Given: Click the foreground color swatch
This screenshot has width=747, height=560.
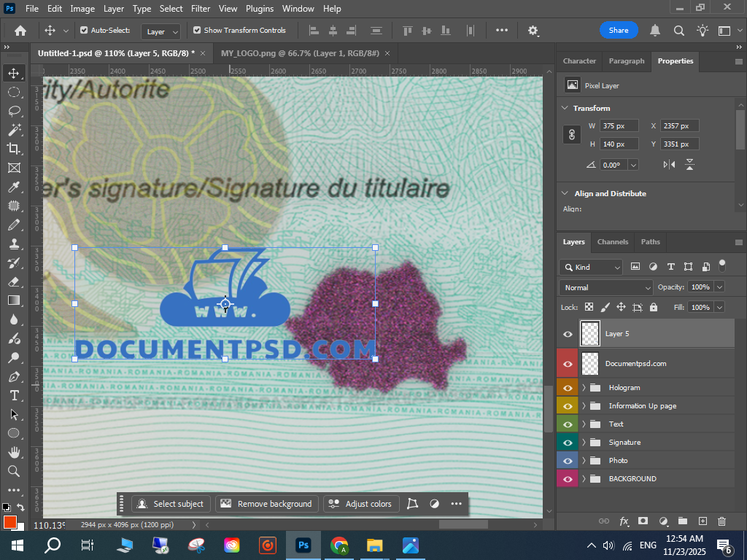Looking at the screenshot, I should (10, 521).
